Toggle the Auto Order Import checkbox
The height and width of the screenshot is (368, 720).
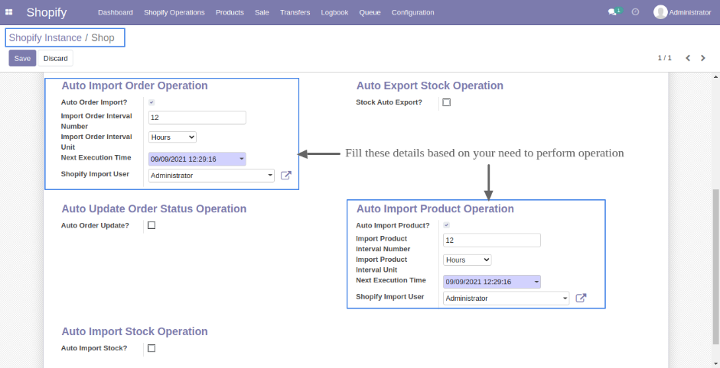point(152,102)
